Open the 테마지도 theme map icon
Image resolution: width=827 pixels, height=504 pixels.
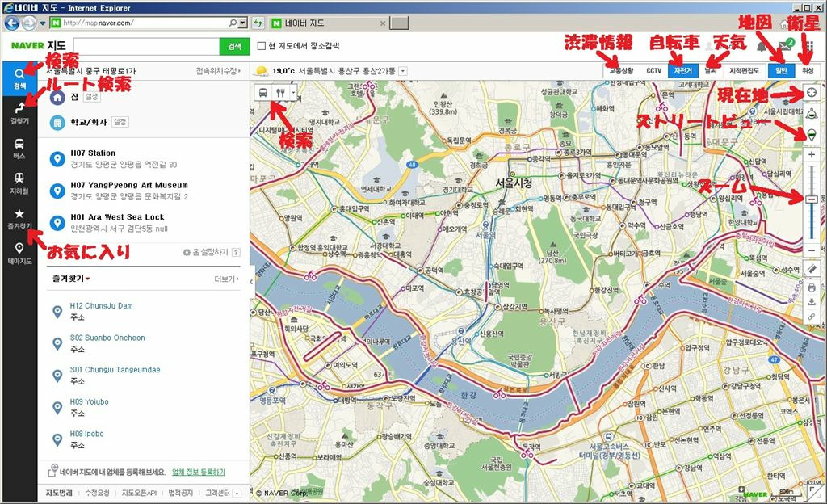(19, 254)
